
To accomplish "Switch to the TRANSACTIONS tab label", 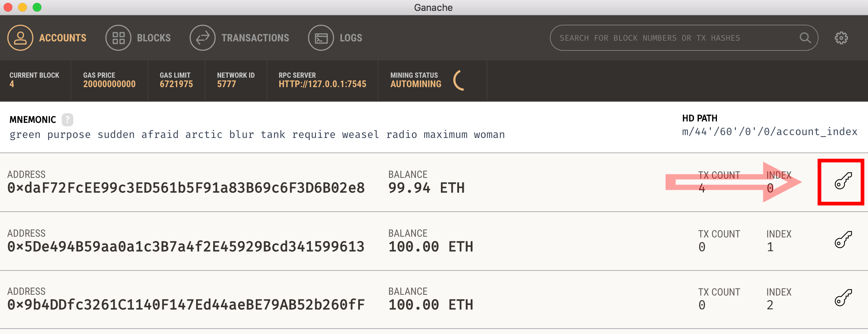I will (255, 38).
